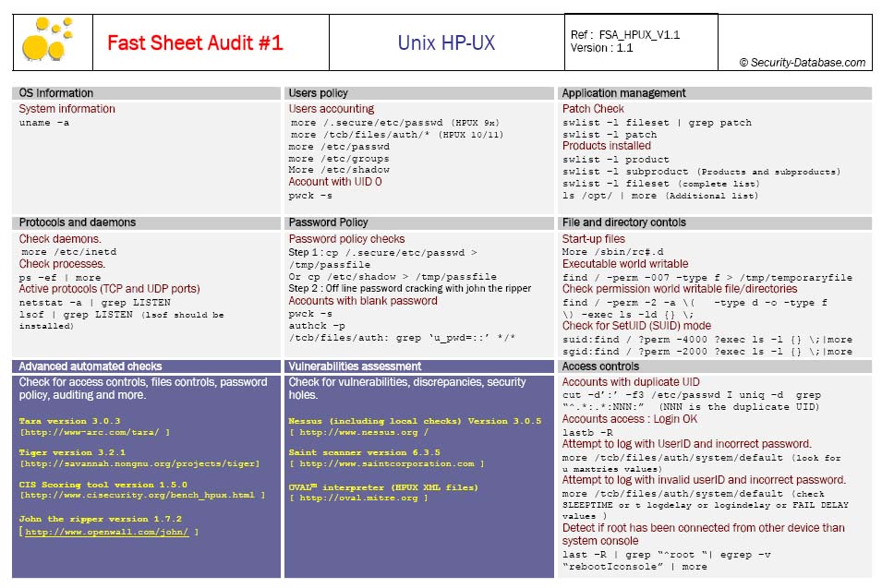Click the yellow dots logo
Viewport: 882px width, 588px height.
48,39
